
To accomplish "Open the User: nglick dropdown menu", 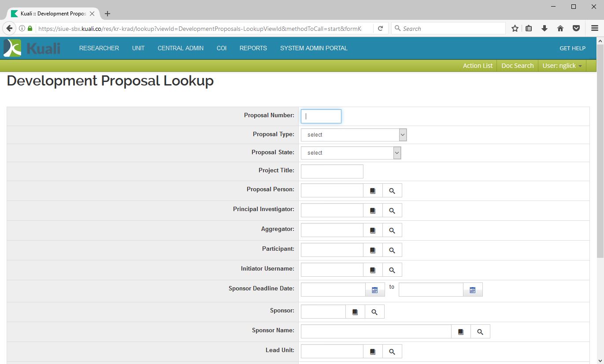I will (562, 66).
